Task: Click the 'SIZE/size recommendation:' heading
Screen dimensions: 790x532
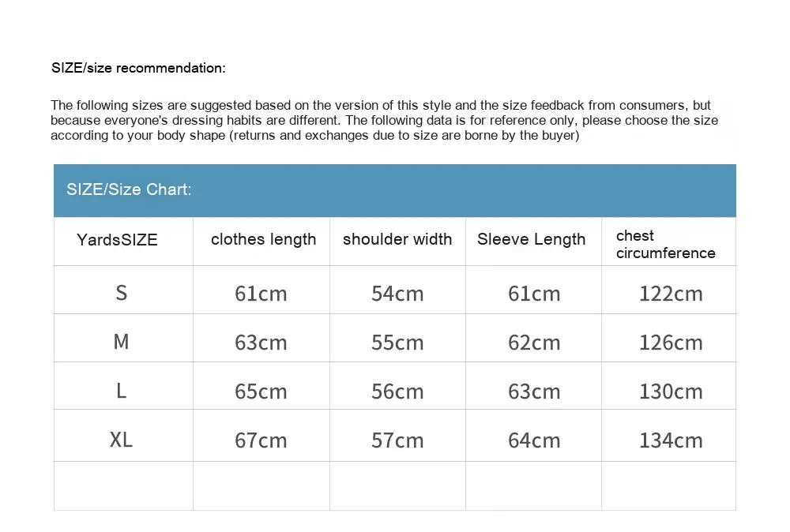Action: [x=138, y=68]
